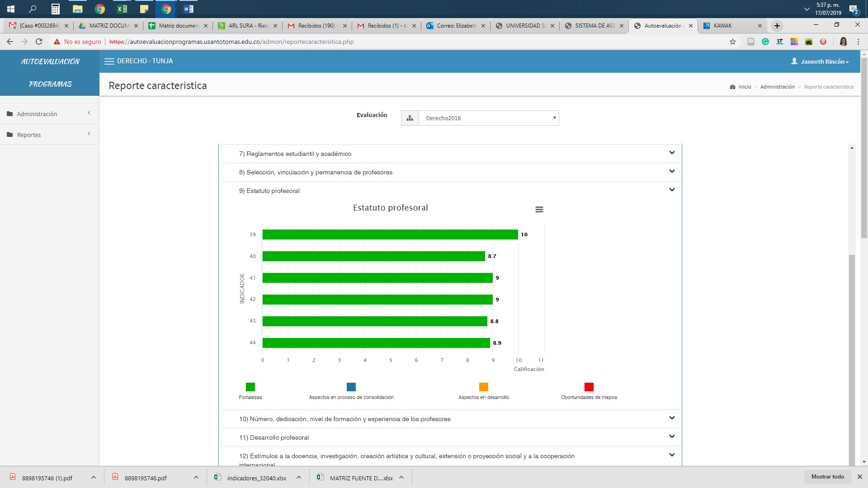
Task: Expand 10) Número, dedicación, nivel de formación
Action: pos(450,419)
